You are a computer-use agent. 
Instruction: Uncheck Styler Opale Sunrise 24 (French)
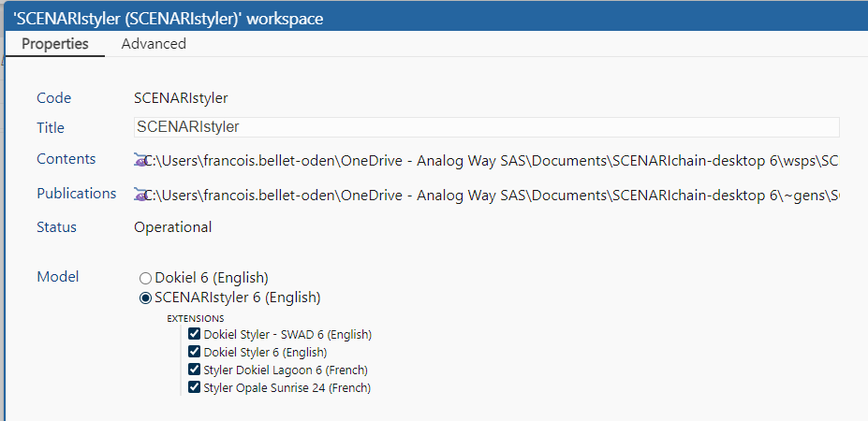click(x=194, y=387)
